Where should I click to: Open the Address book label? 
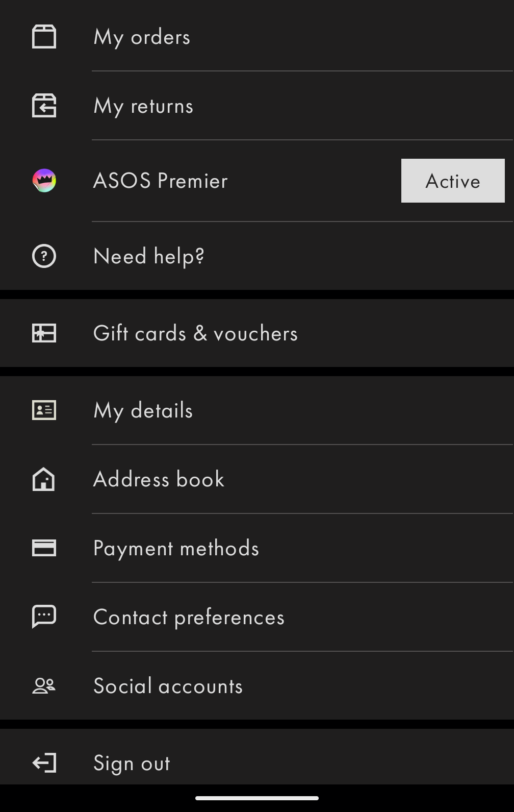(x=159, y=480)
